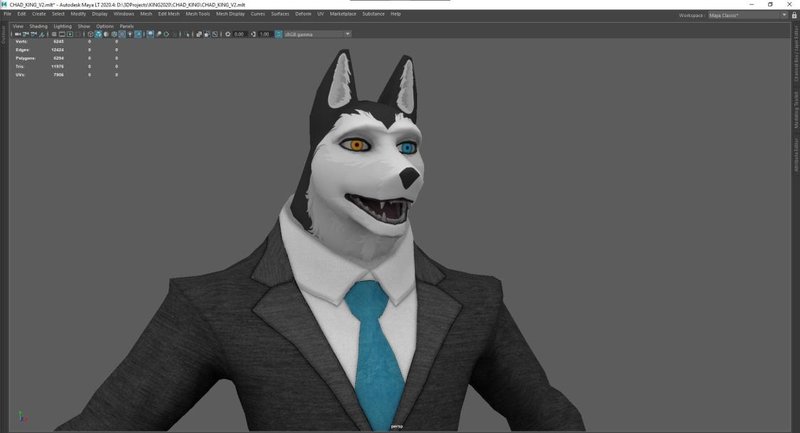
Task: Toggle Screen Space Ambient Occlusion icon
Action: pos(151,34)
